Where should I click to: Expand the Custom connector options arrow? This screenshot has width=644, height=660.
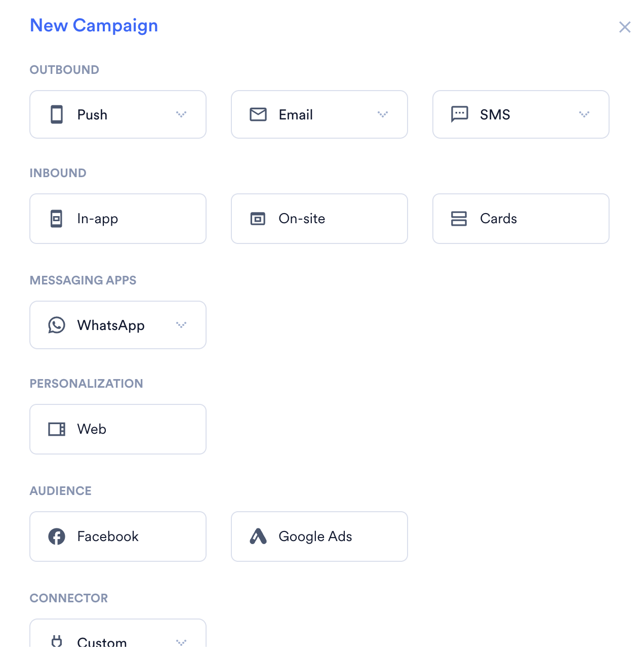(181, 643)
